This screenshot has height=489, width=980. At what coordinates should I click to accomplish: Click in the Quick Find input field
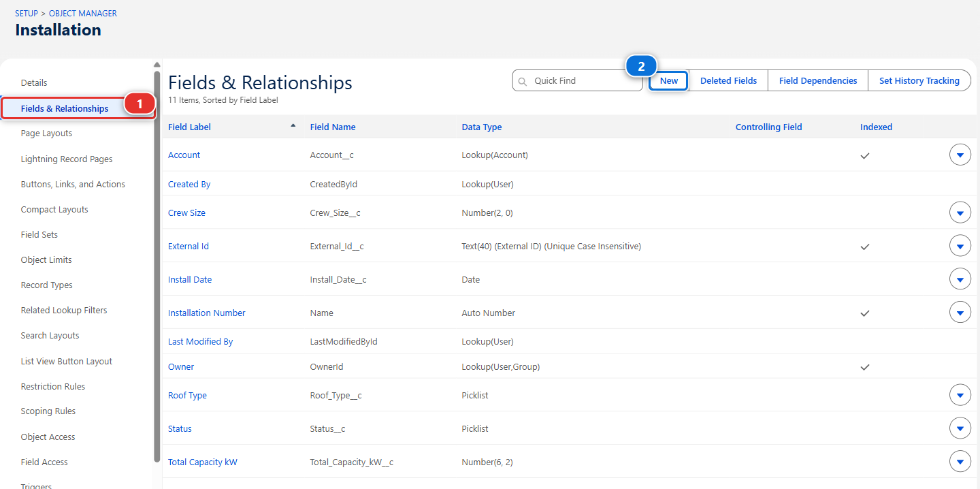578,80
